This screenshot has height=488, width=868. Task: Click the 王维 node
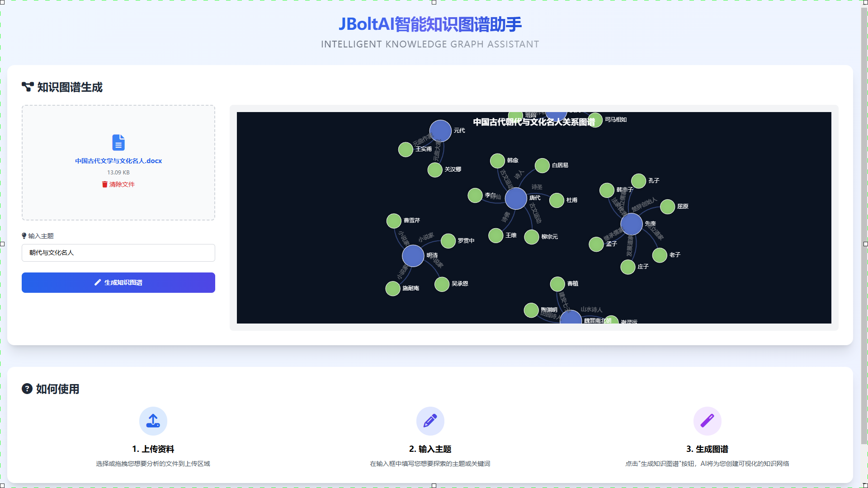coord(496,235)
